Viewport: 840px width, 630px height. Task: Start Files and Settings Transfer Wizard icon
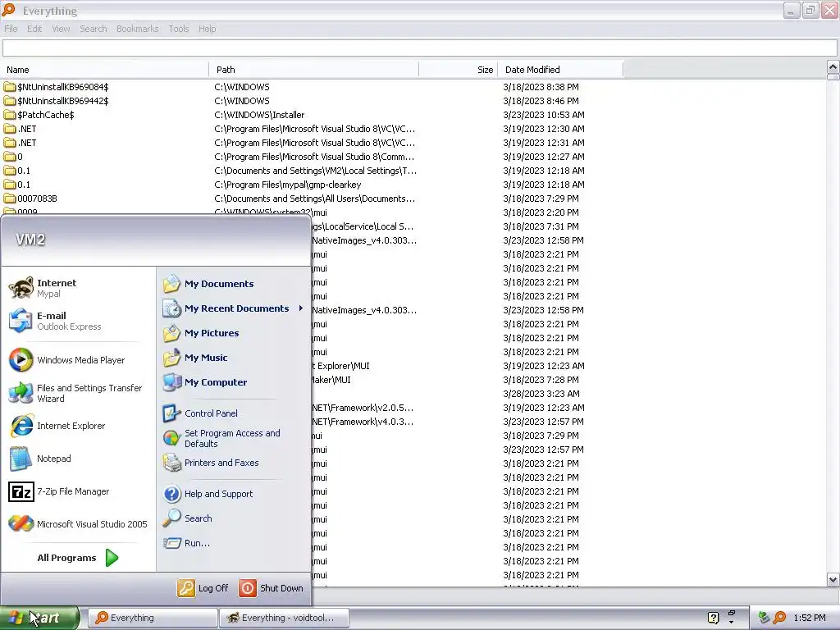point(21,393)
